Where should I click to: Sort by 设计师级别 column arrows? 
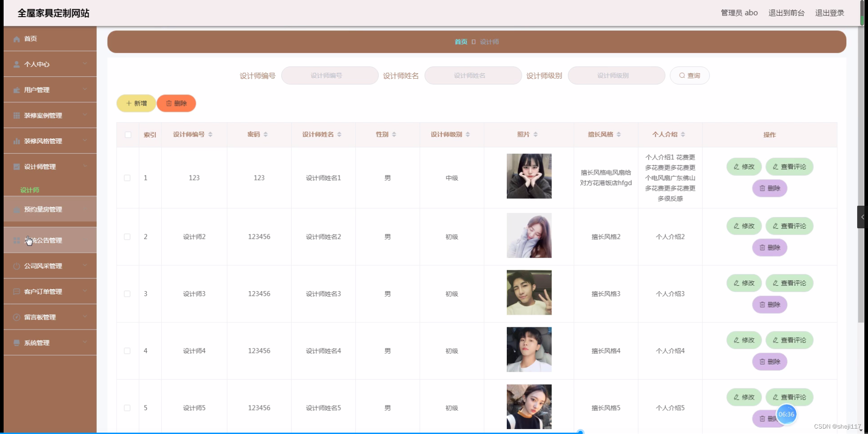point(467,135)
